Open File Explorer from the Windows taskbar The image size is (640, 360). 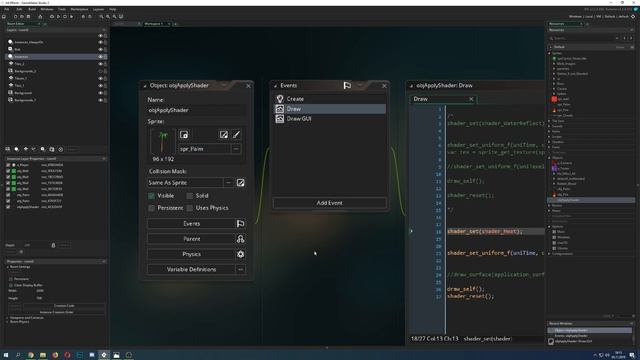pyautogui.click(x=43, y=355)
